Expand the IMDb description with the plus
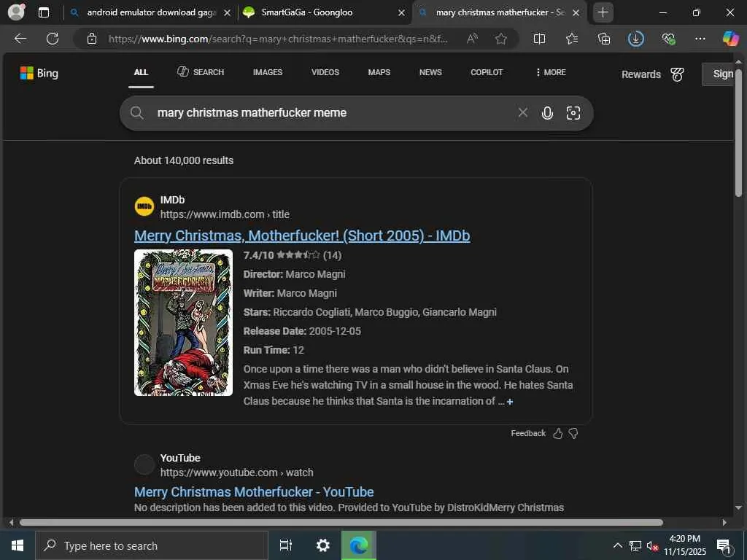 [x=510, y=402]
